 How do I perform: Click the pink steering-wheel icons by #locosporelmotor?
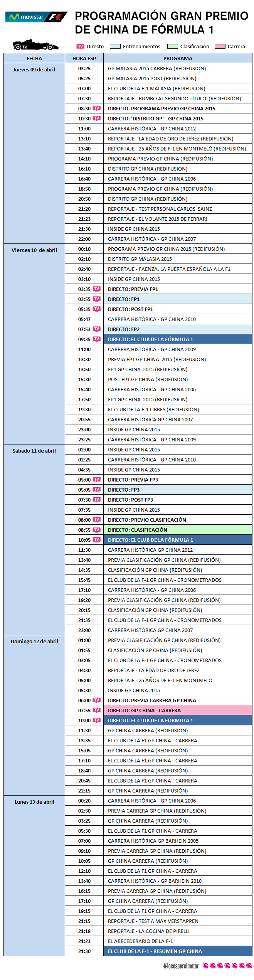coord(227,966)
